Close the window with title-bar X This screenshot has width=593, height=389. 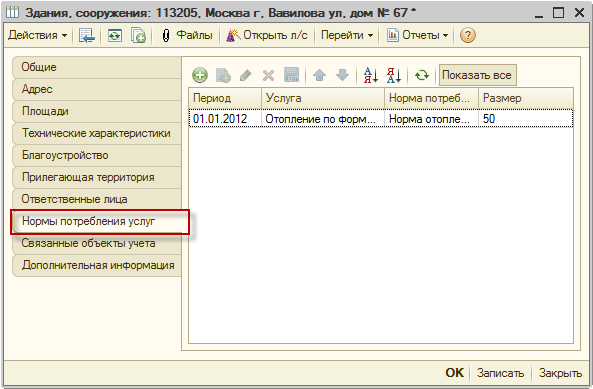pyautogui.click(x=579, y=12)
